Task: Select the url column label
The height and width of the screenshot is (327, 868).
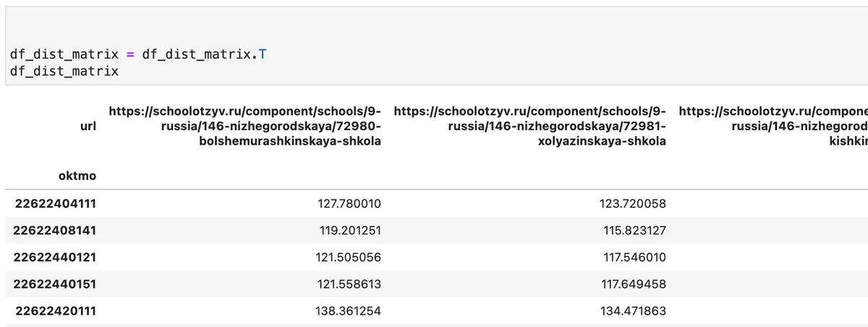Action: point(88,126)
